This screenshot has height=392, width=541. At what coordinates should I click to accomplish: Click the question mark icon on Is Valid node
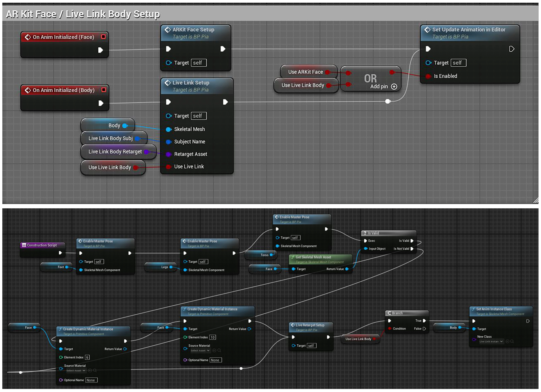click(365, 233)
